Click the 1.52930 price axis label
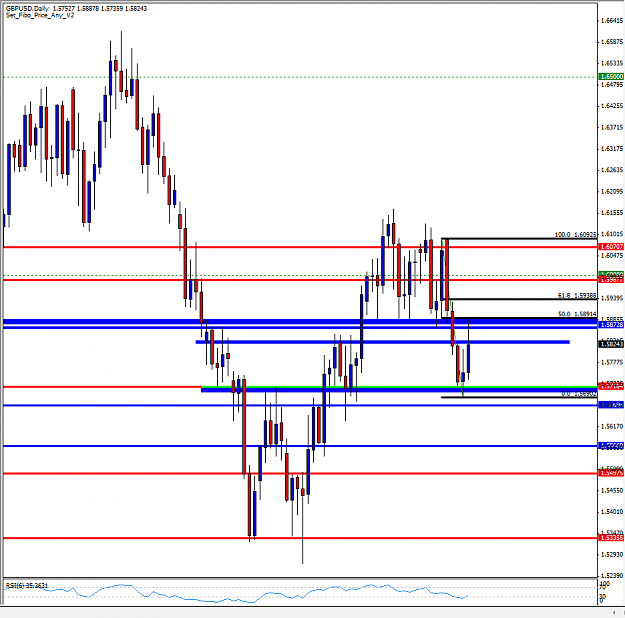 [x=612, y=555]
